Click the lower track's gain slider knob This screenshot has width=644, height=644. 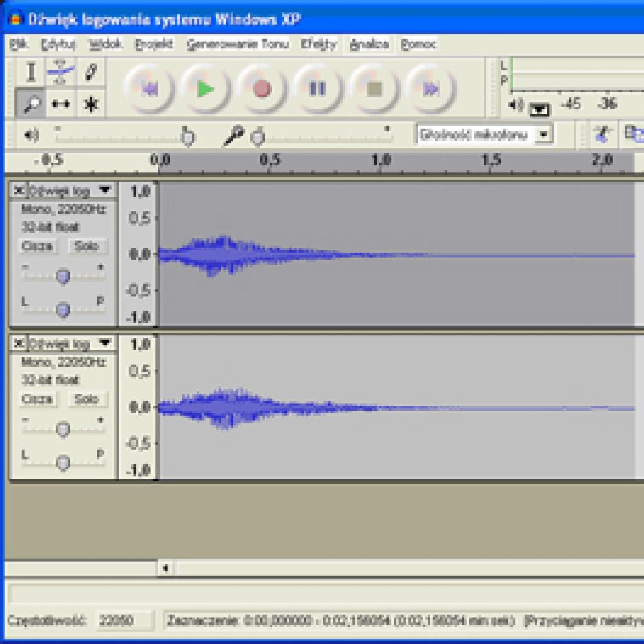[63, 429]
